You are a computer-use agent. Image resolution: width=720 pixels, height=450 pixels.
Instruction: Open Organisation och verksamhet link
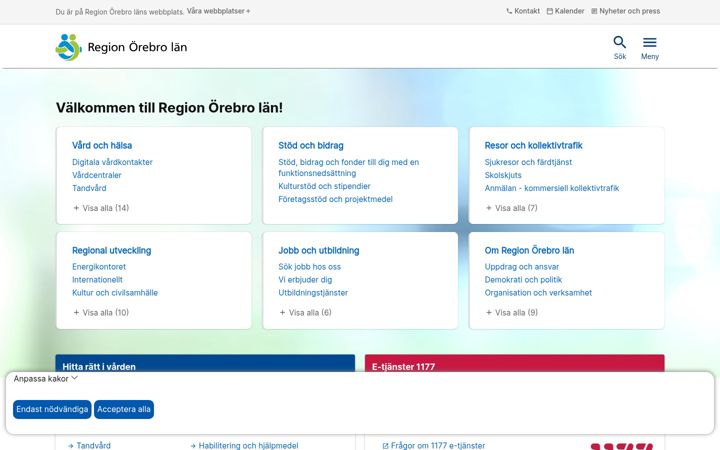[538, 292]
